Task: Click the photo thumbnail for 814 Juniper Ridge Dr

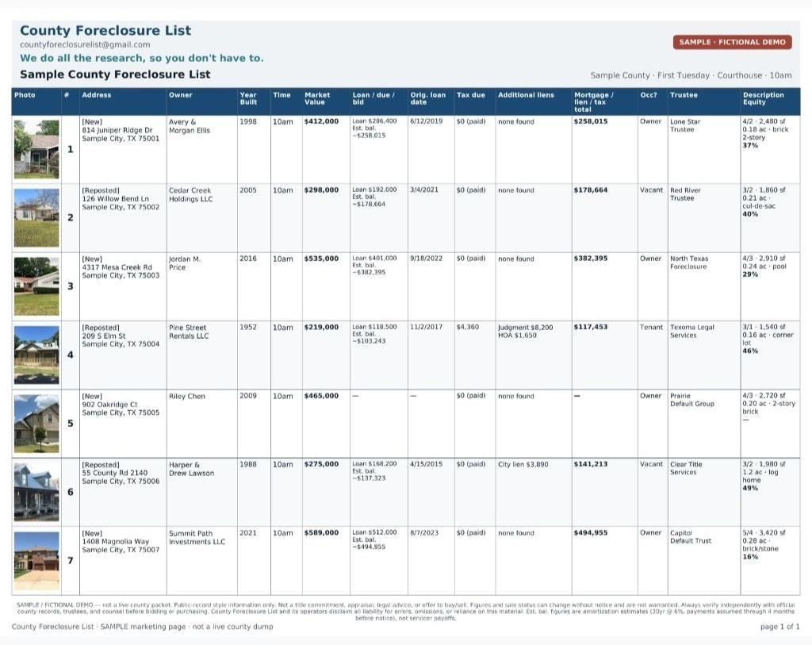Action: (36, 149)
